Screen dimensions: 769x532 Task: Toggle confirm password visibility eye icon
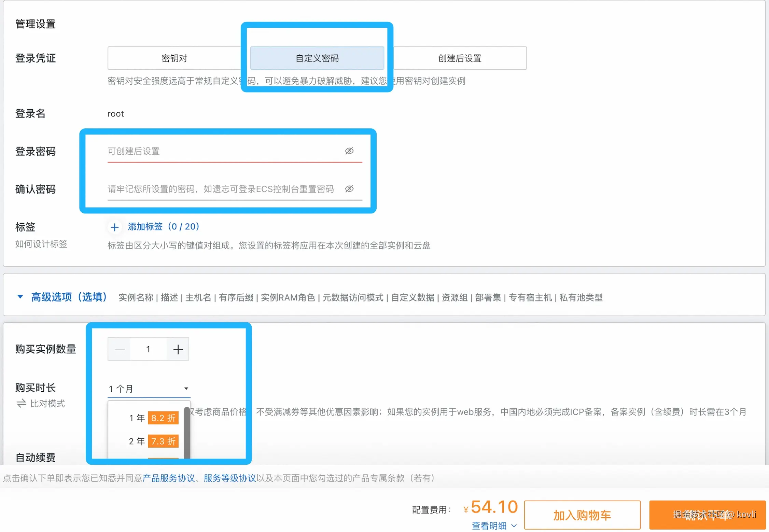pyautogui.click(x=349, y=189)
